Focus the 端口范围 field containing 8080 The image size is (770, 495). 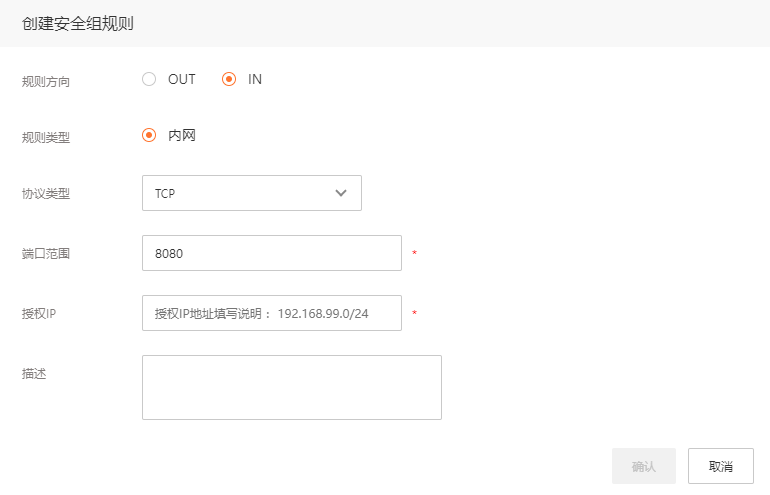272,253
